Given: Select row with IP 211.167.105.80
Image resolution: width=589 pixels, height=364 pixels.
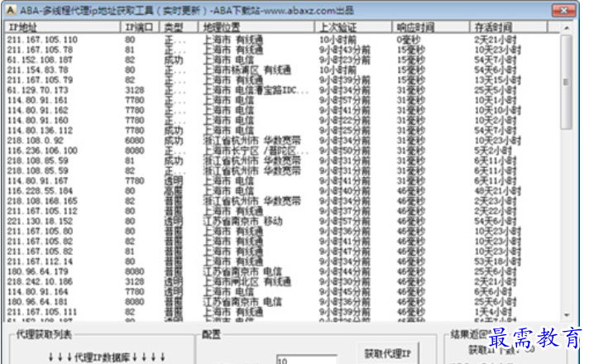Looking at the screenshot, I should pyautogui.click(x=282, y=231).
